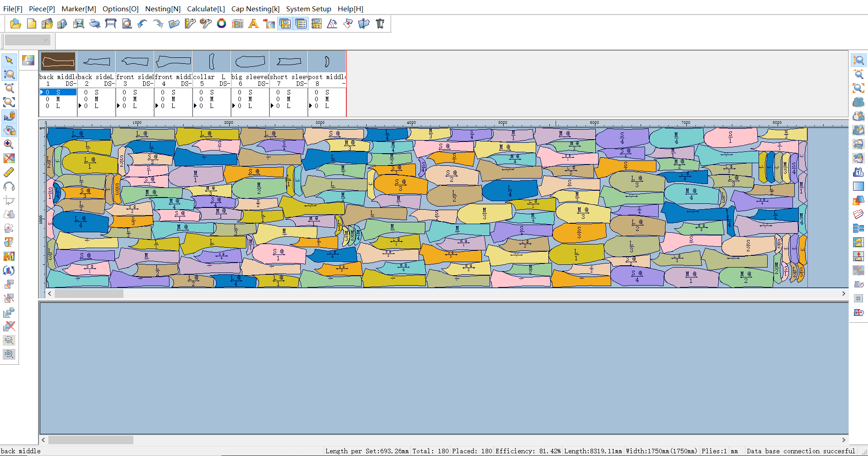Open the empty dropdown below the toolbar
Image resolution: width=868 pixels, height=456 pixels.
point(27,40)
